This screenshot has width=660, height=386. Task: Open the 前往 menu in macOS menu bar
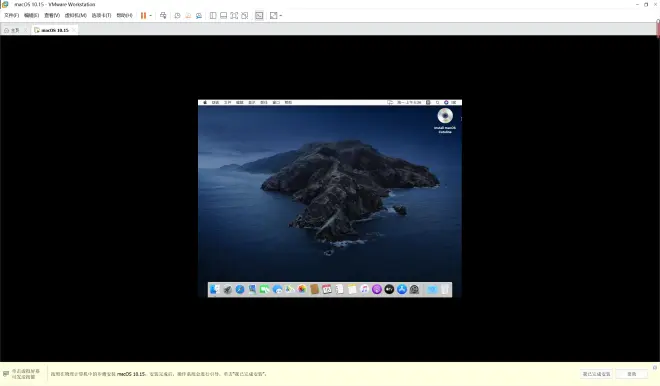264,103
